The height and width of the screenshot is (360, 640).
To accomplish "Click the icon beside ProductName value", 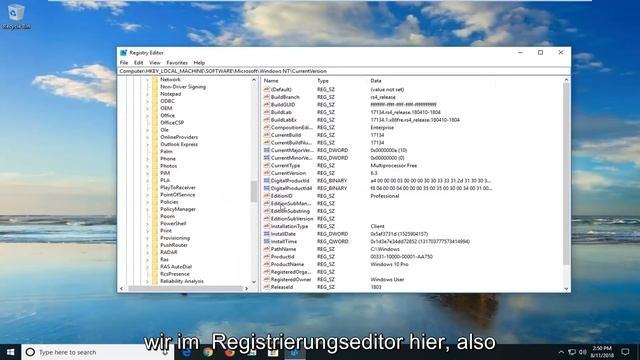I will [x=267, y=264].
